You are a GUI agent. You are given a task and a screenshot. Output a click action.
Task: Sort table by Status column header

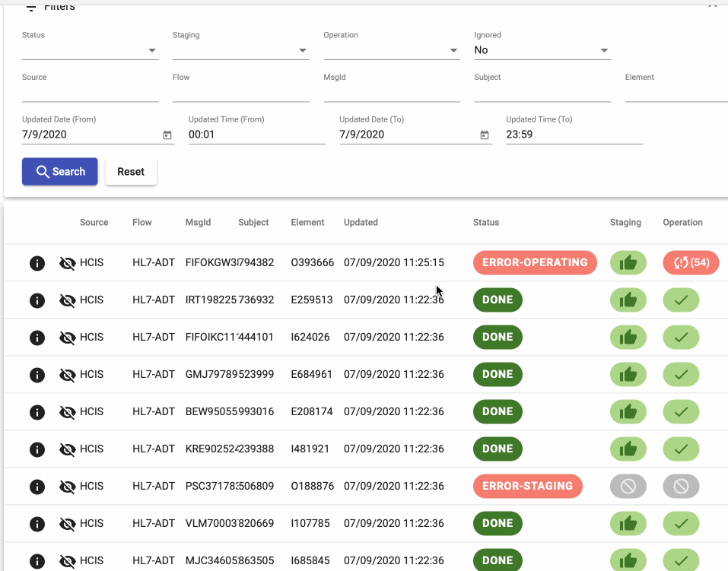coord(486,223)
